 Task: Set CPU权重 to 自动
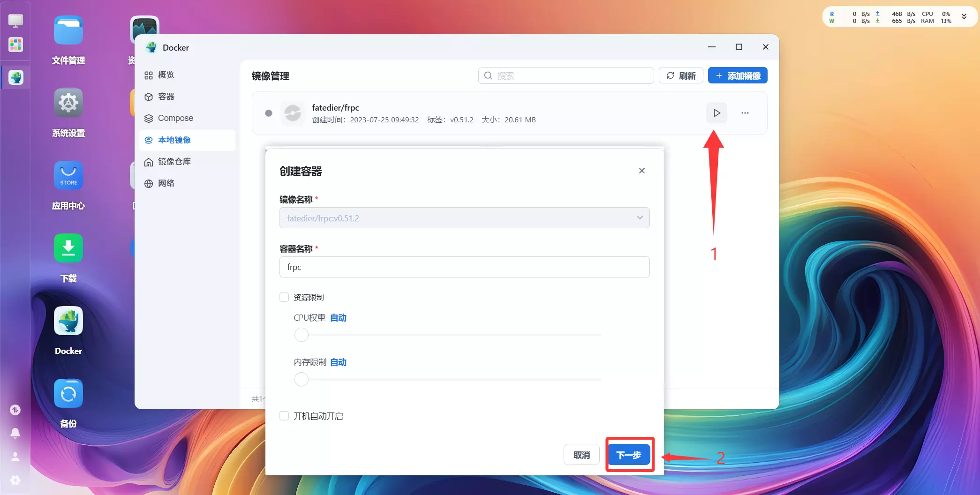coord(338,317)
